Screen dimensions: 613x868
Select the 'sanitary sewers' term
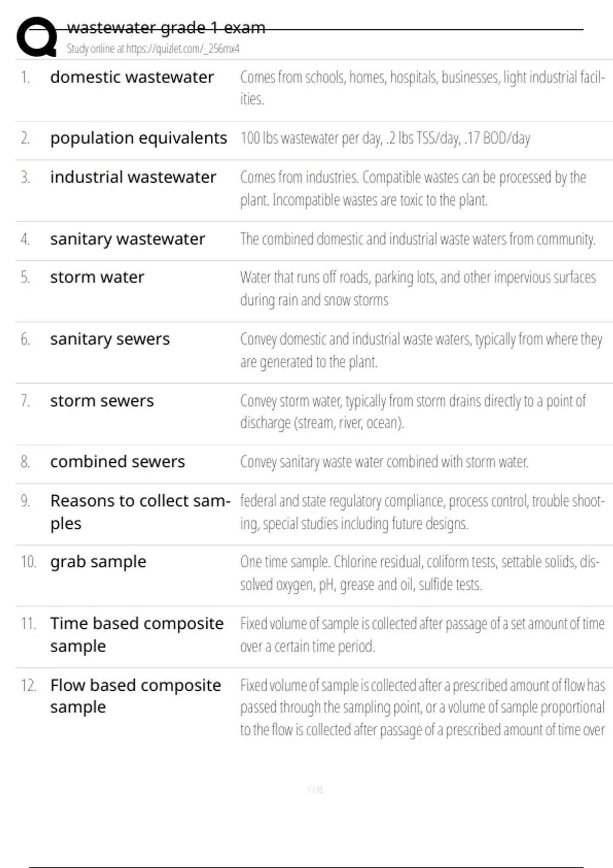pyautogui.click(x=110, y=339)
